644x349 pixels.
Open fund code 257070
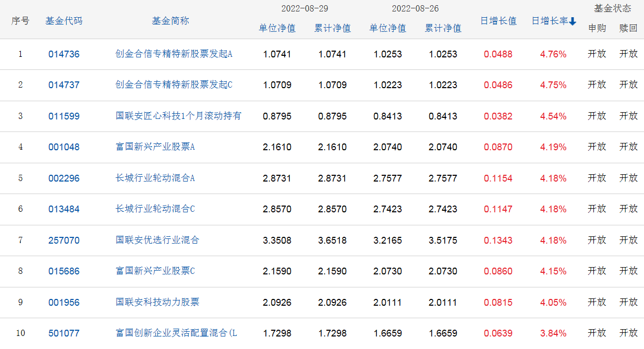[x=64, y=240]
